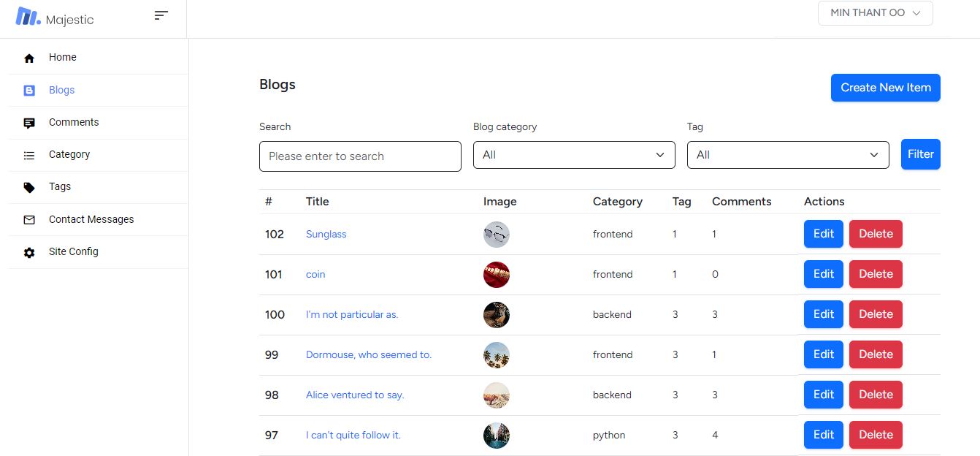Click the Blogs sidebar icon
This screenshot has height=456, width=980.
pos(29,91)
